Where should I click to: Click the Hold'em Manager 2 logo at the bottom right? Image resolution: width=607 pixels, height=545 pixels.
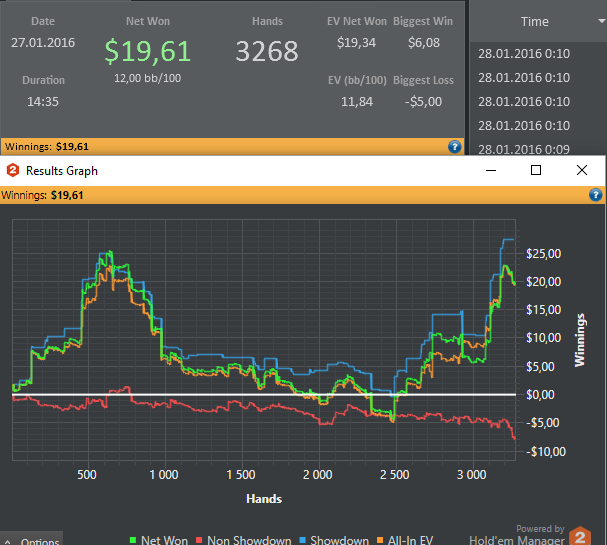(x=580, y=536)
